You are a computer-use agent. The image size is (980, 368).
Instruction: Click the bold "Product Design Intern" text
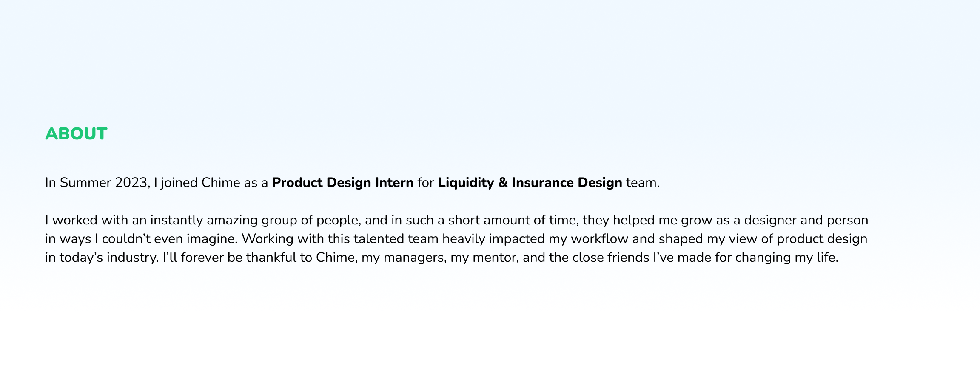[x=342, y=183]
